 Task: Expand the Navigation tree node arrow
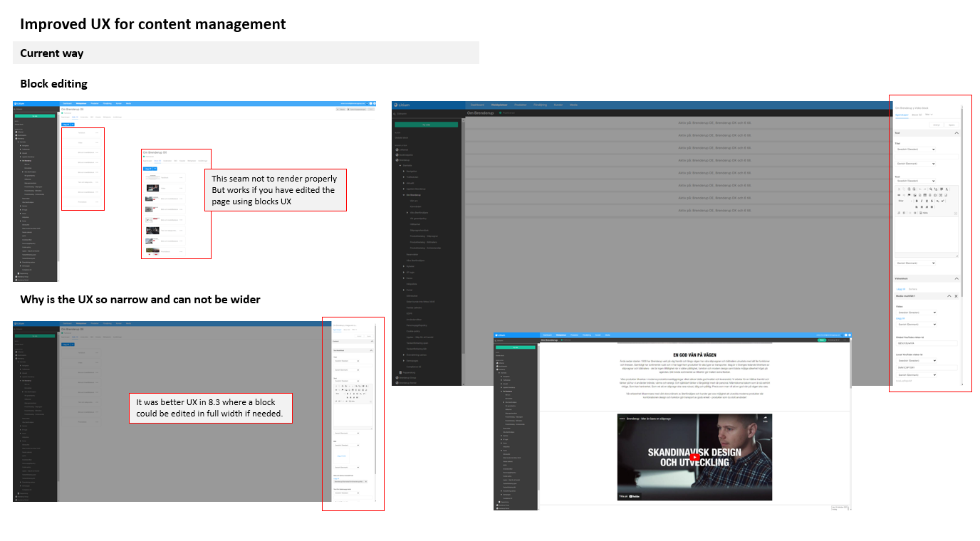[405, 172]
